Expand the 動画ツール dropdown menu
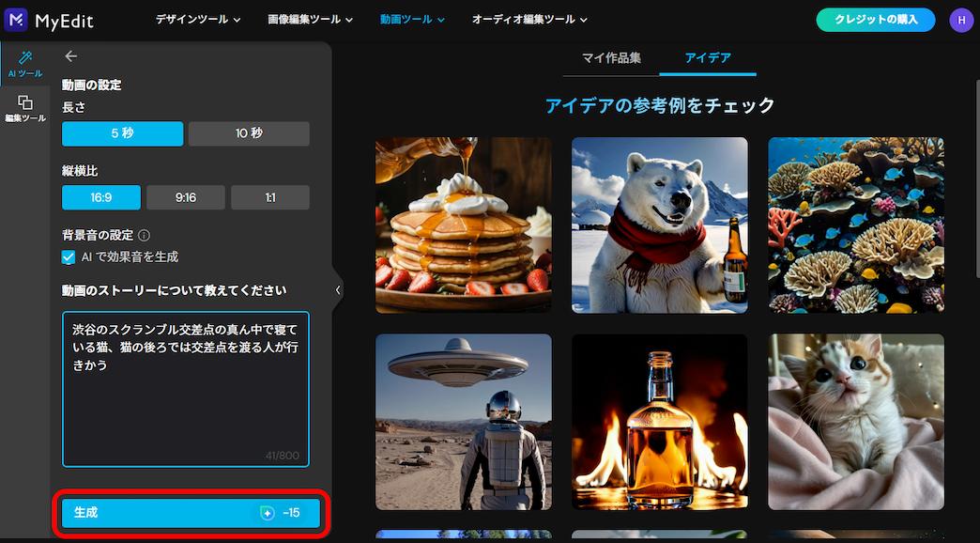The image size is (980, 543). 412,20
